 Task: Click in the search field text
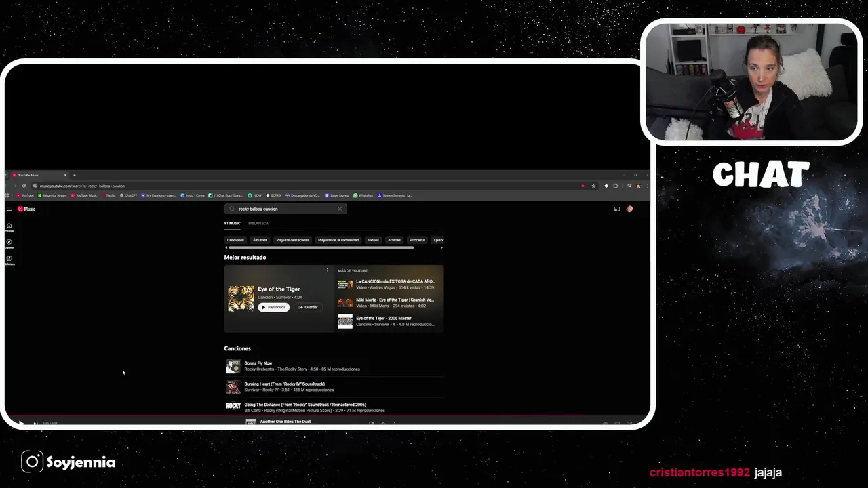(258, 209)
